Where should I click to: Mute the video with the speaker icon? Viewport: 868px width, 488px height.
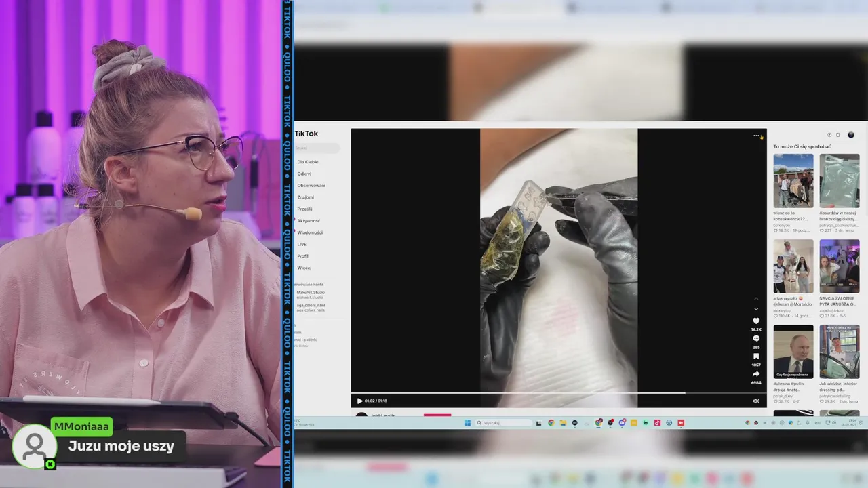(756, 401)
